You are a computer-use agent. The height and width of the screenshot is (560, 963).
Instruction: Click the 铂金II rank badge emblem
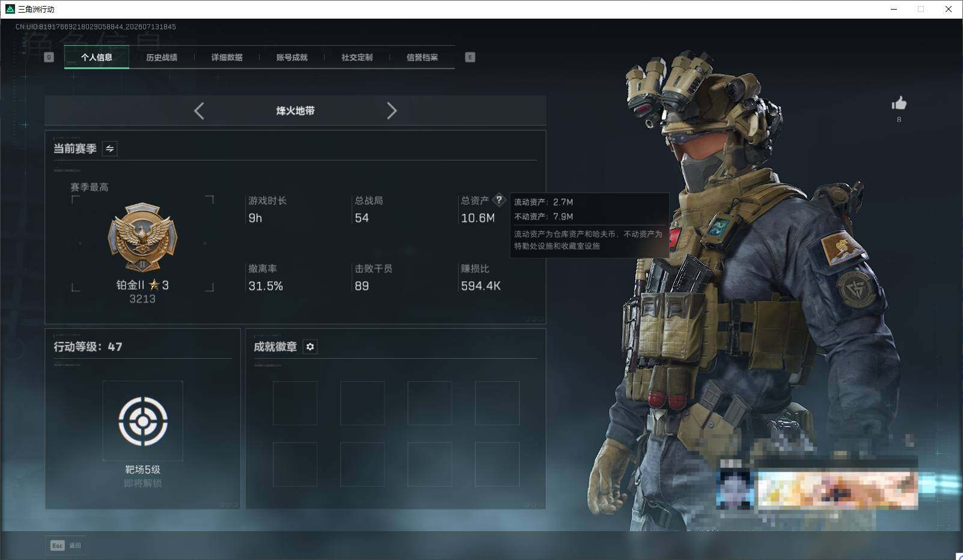(x=142, y=237)
